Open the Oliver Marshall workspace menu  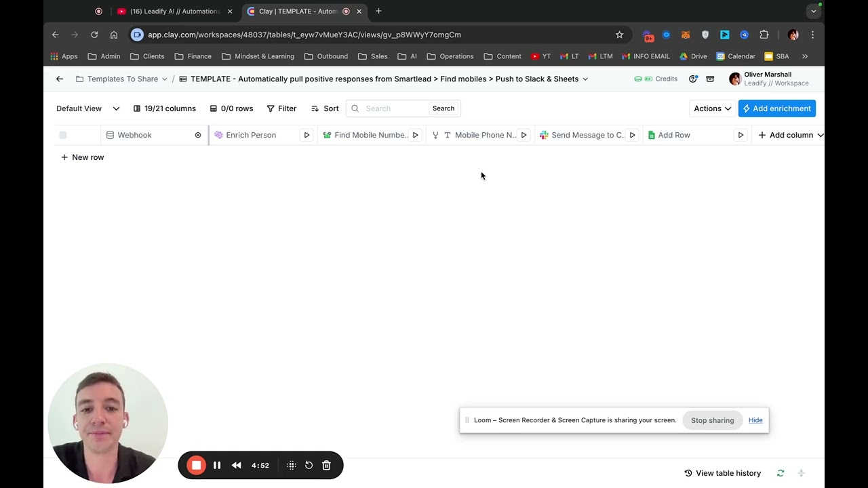tap(769, 79)
